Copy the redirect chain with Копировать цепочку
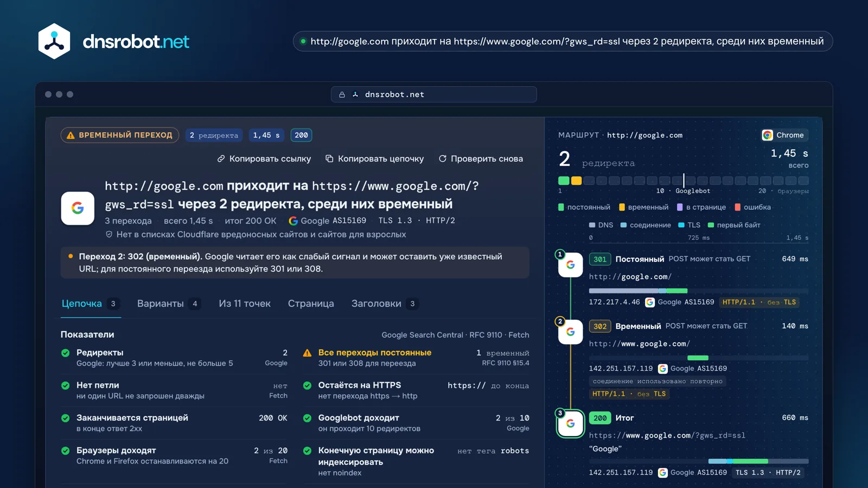This screenshot has height=488, width=868. tap(374, 159)
